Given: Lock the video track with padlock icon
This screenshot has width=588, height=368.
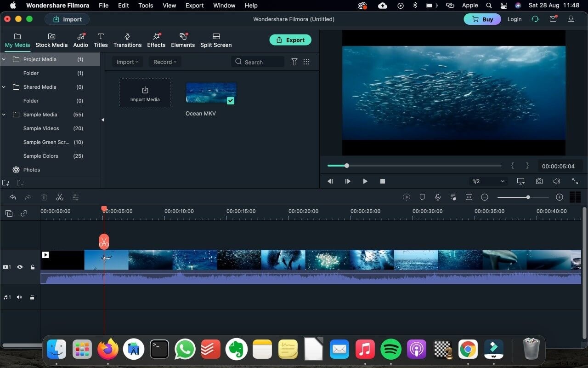Looking at the screenshot, I should (x=32, y=267).
